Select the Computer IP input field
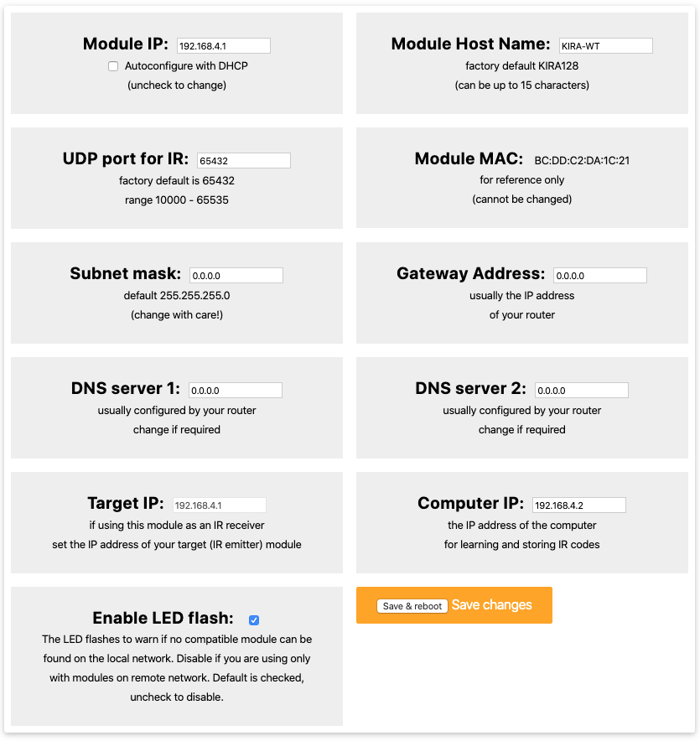The image size is (700, 741). pyautogui.click(x=578, y=505)
